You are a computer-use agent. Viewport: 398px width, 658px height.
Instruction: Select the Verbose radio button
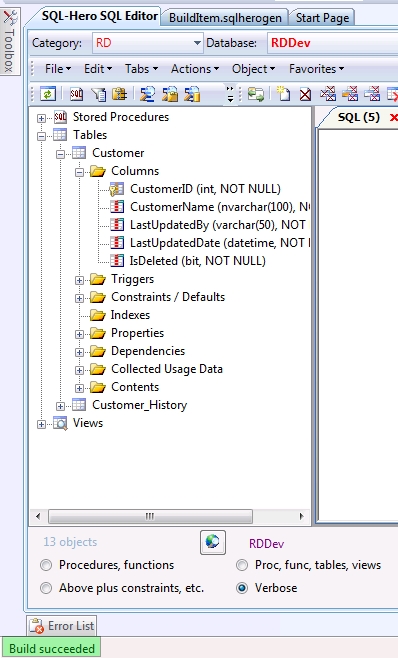(x=242, y=588)
